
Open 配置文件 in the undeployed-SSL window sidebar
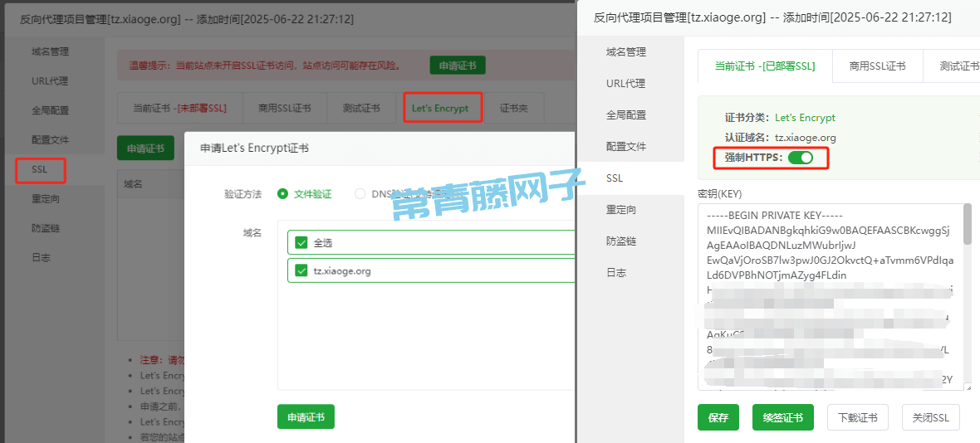pos(50,139)
